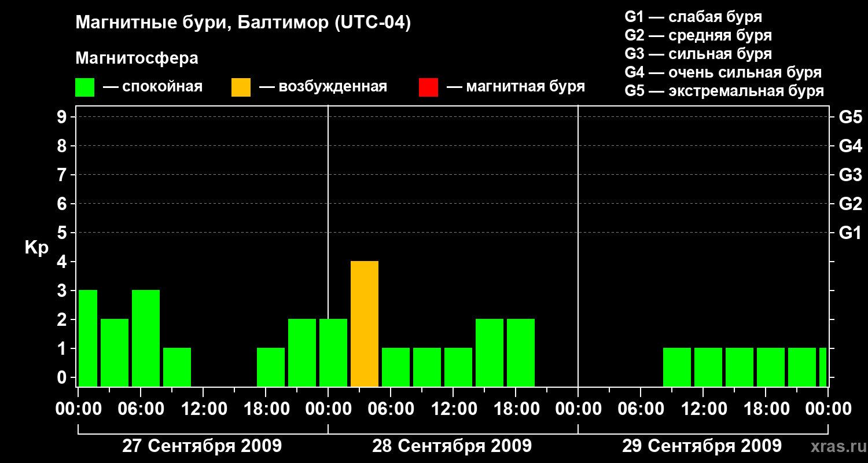Click the G2 label on the right axis
Viewport: 868px width, 463px height.
coord(850,204)
